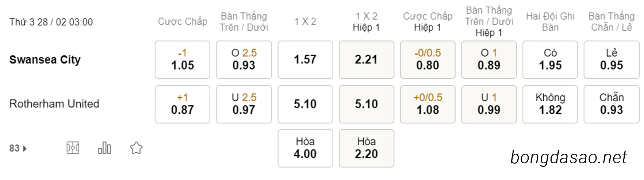
Task: Select Lẻ odd goals at 0.95
Action: pyautogui.click(x=612, y=60)
